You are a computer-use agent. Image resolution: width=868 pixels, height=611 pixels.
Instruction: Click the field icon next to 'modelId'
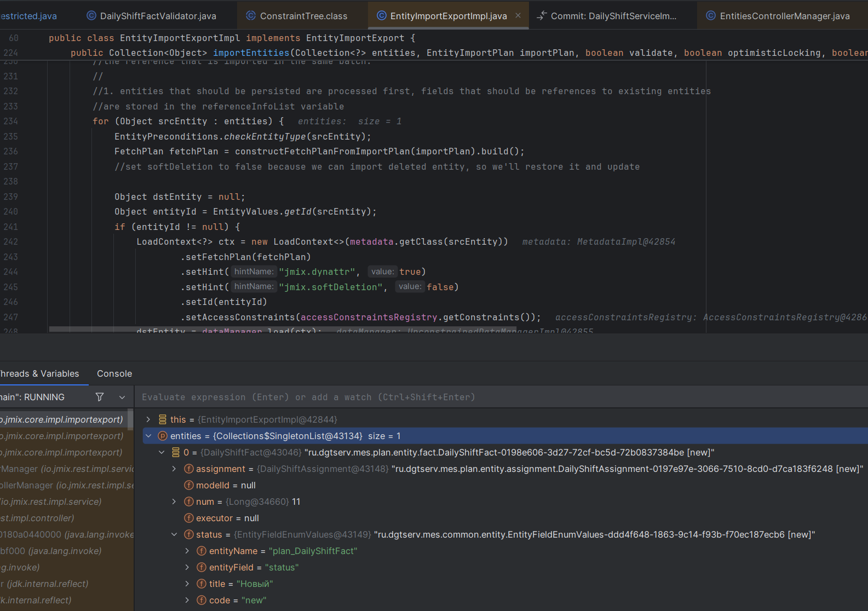(x=189, y=485)
